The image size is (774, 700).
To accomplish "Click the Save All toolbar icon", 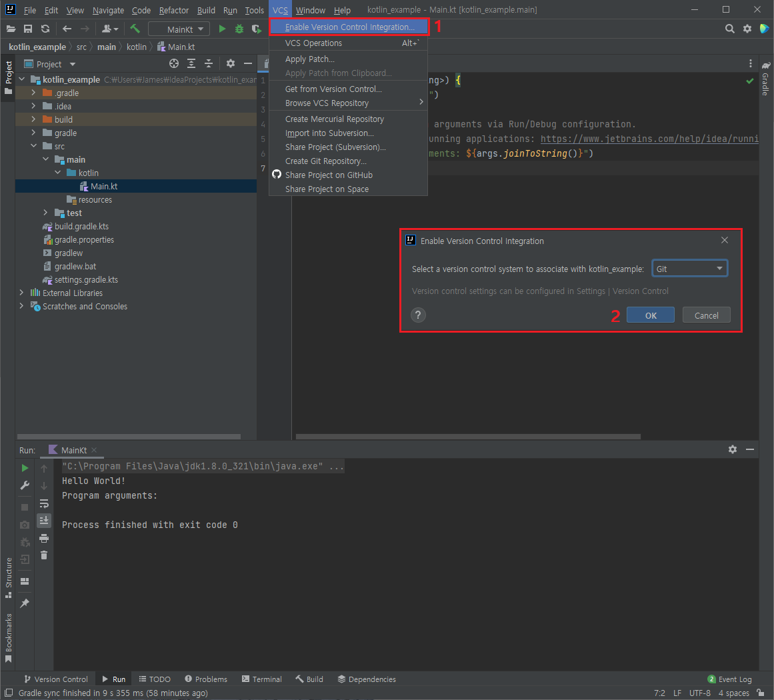I will [27, 29].
